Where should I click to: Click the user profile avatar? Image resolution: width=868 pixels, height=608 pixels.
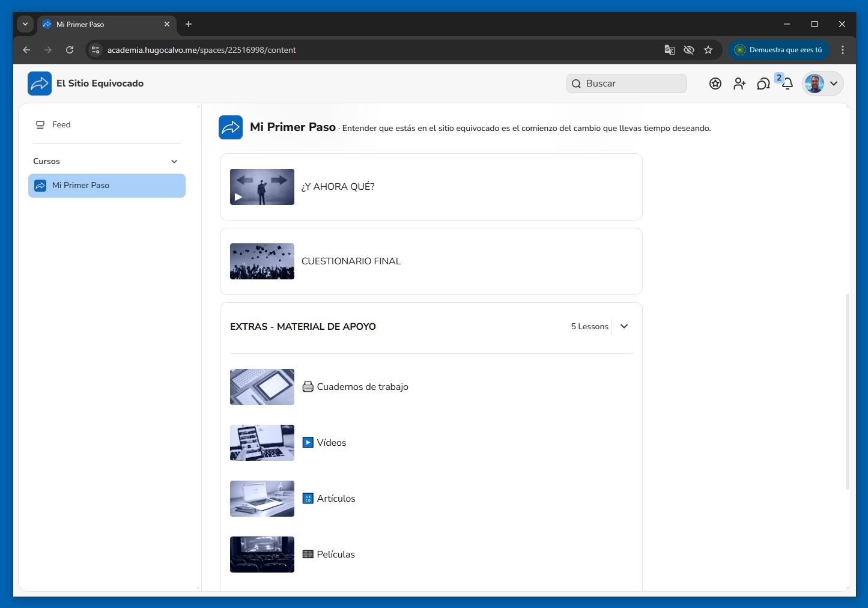click(x=815, y=84)
